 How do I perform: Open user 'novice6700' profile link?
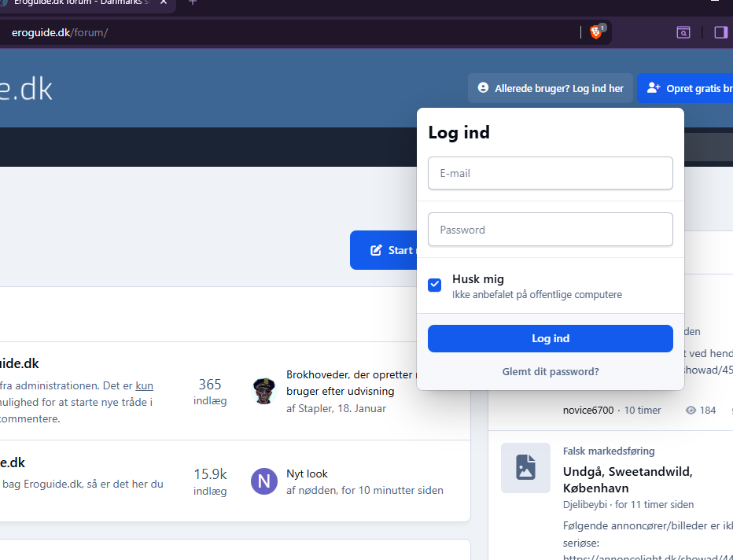(588, 410)
